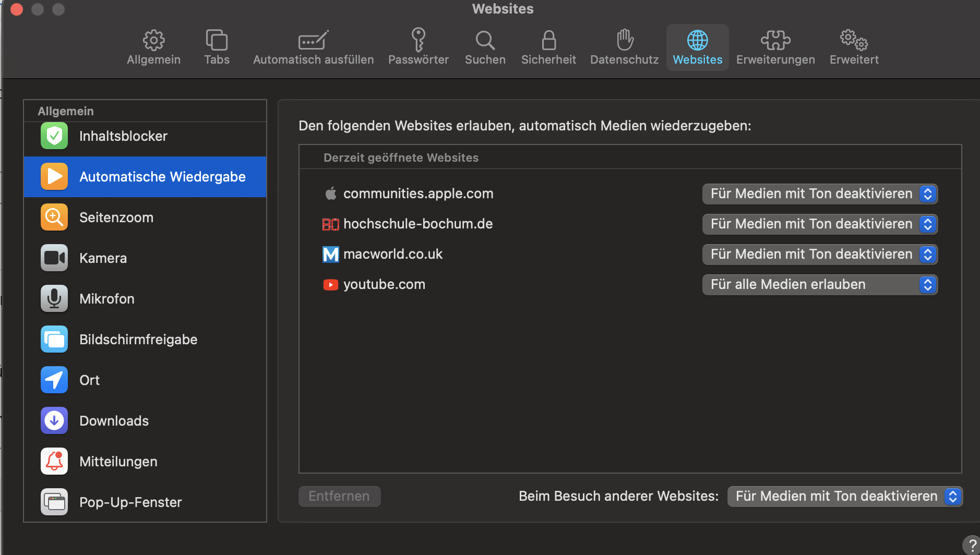
Task: Click the Kamera icon in sidebar
Action: click(54, 258)
